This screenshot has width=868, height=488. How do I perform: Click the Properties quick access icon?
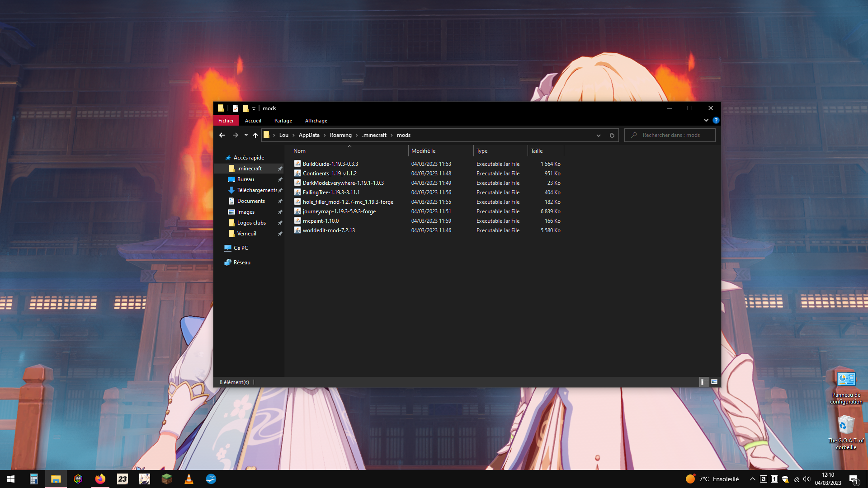[x=236, y=108]
